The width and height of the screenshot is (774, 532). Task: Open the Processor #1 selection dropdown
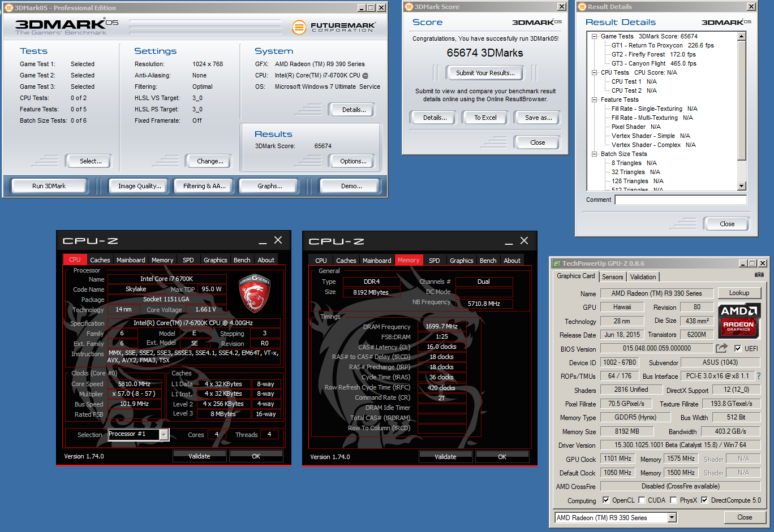(x=164, y=434)
